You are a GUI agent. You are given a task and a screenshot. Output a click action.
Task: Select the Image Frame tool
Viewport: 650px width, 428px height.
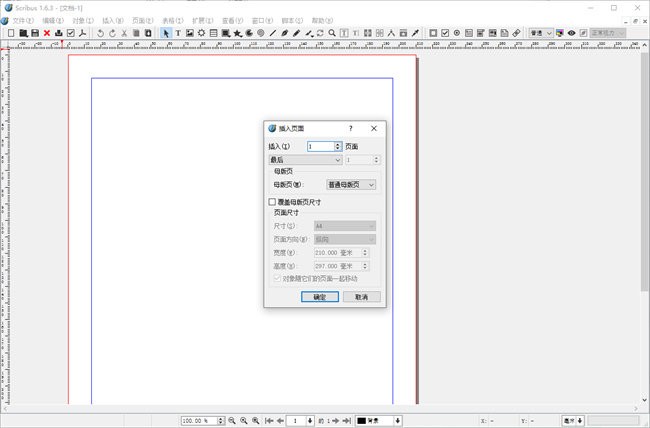[x=190, y=33]
